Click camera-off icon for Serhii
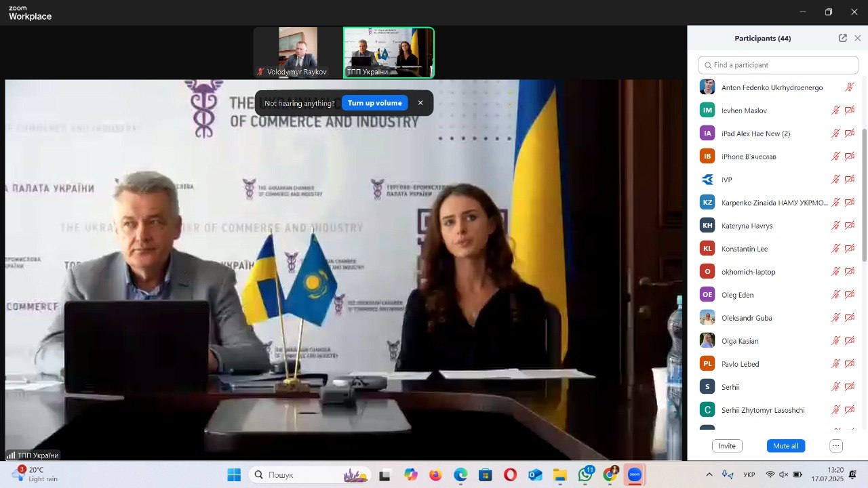This screenshot has height=488, width=868. click(x=850, y=387)
